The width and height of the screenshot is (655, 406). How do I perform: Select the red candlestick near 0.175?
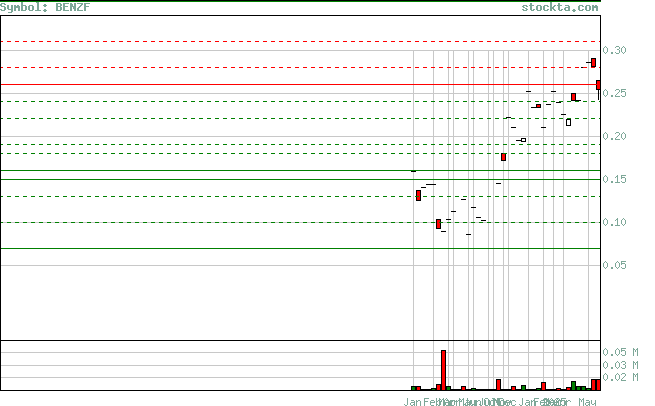click(x=503, y=157)
